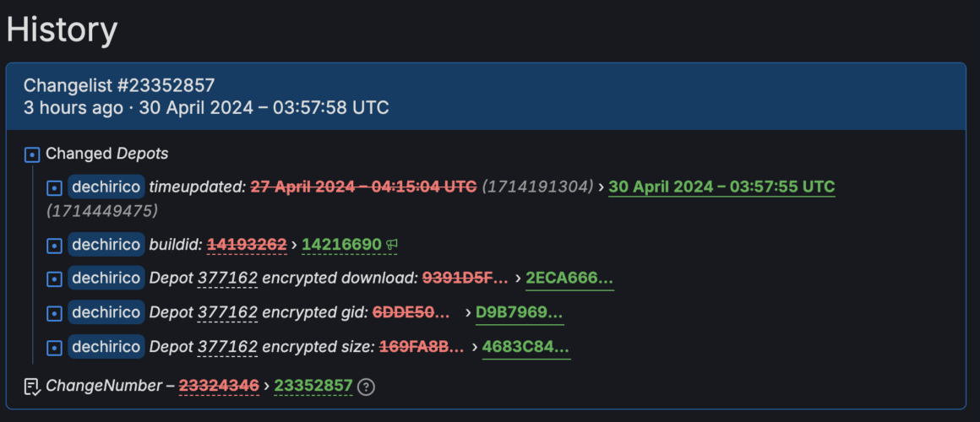The image size is (980, 422).
Task: Click the megaphone icon next to build 14216690
Action: click(391, 245)
